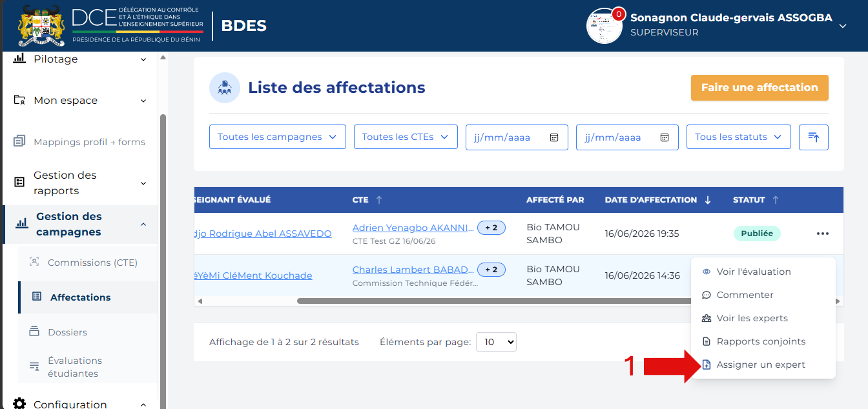Open ClÉMent Kouchade teacher link
The width and height of the screenshot is (868, 409).
click(253, 275)
